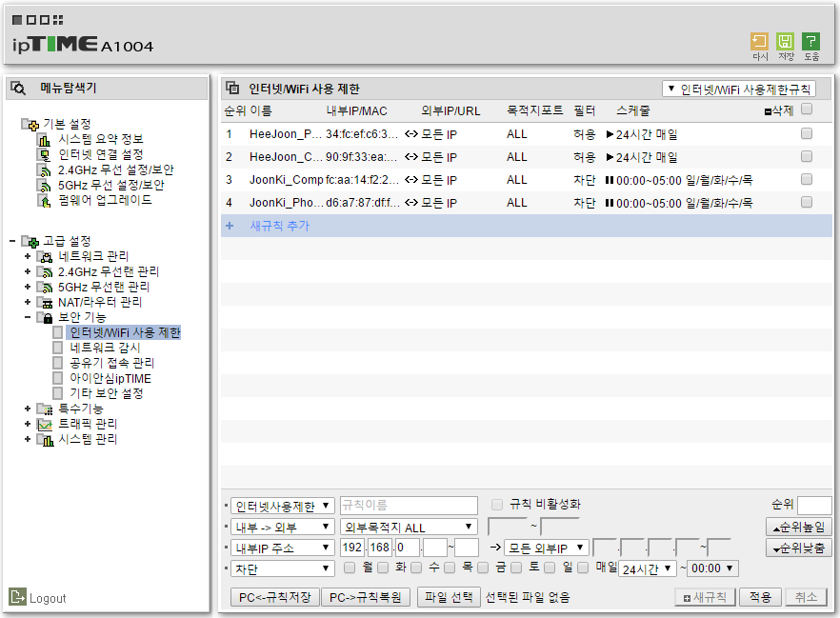The height and width of the screenshot is (618, 840).
Task: Enable the 규칙 비활성화 checkbox
Action: tap(497, 505)
